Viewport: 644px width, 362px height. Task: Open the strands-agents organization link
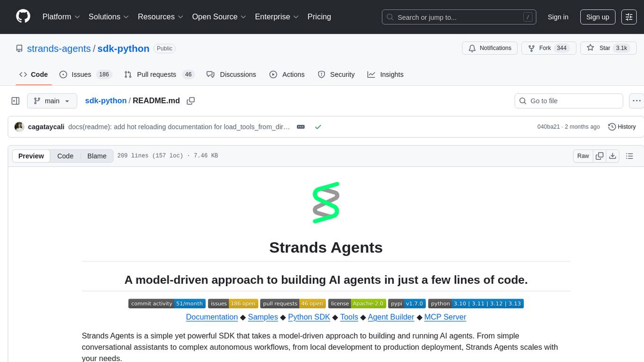[59, 48]
